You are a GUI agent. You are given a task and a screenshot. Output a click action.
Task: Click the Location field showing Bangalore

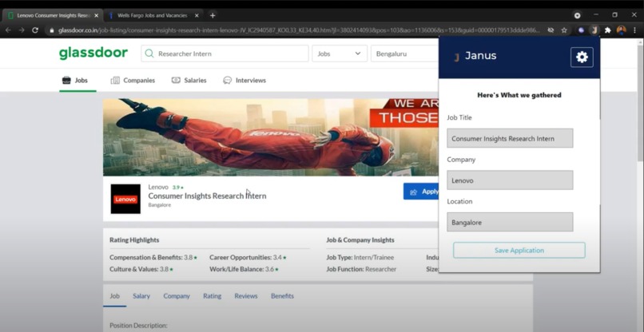(510, 222)
